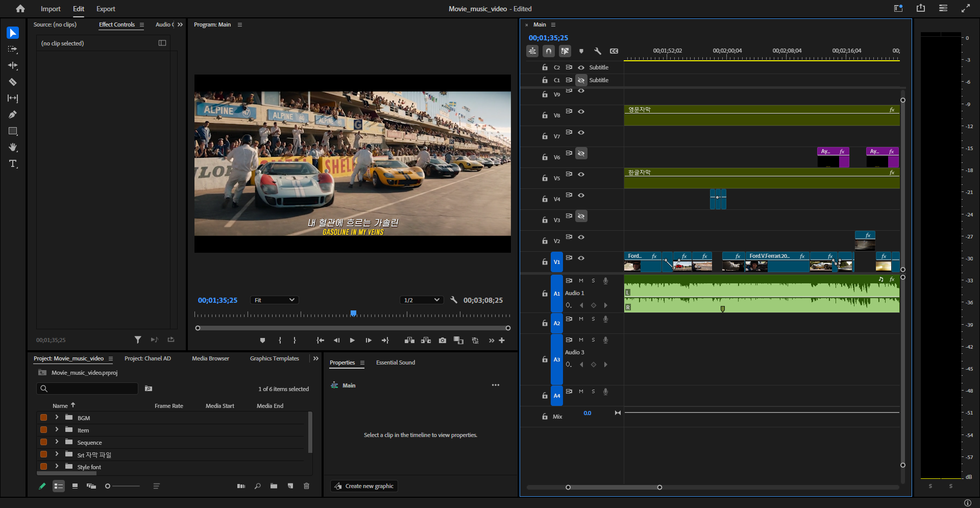Show more Source panel tabs
980x508 pixels.
(x=180, y=25)
